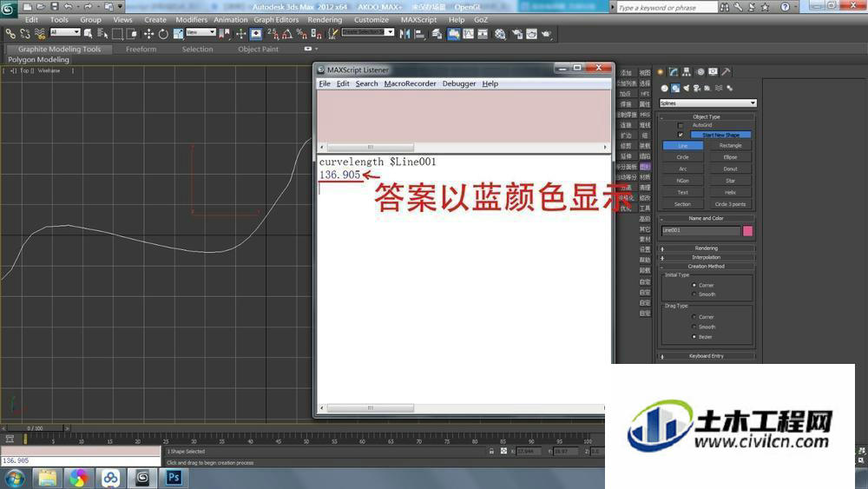Click the Align tool icon
Viewport: 868px width, 489px height.
[419, 34]
